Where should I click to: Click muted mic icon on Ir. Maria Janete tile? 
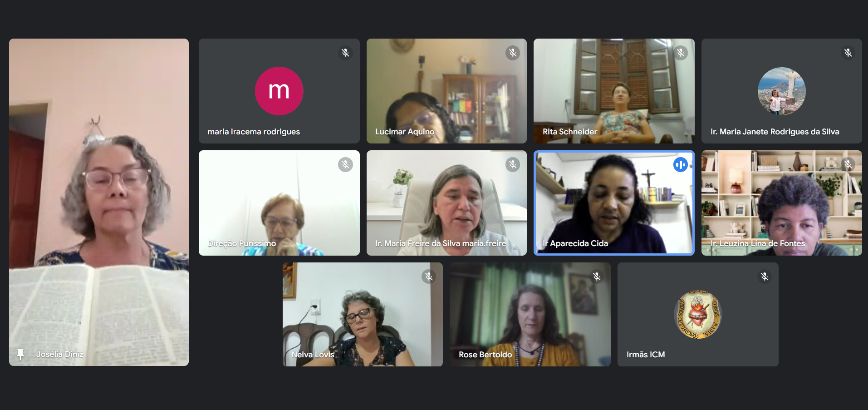click(x=848, y=53)
